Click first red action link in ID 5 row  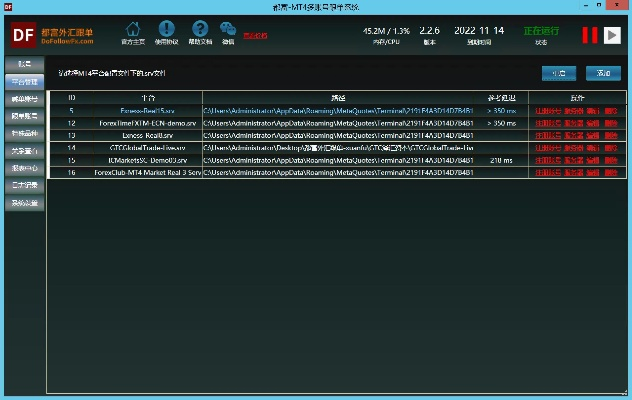point(547,110)
